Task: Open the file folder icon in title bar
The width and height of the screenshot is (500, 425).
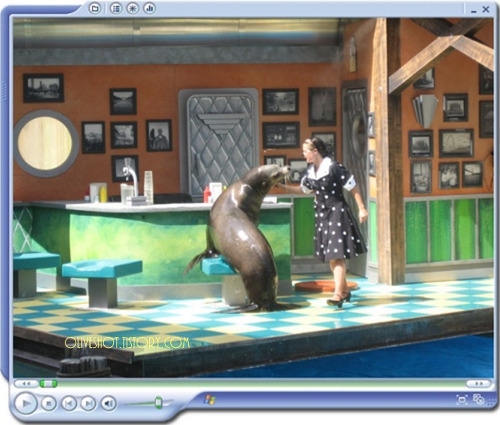Action: click(95, 8)
